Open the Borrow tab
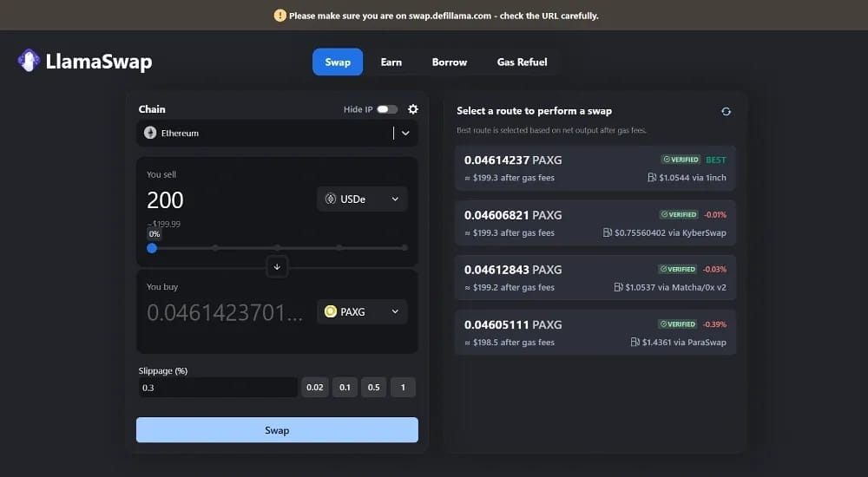 pos(450,62)
